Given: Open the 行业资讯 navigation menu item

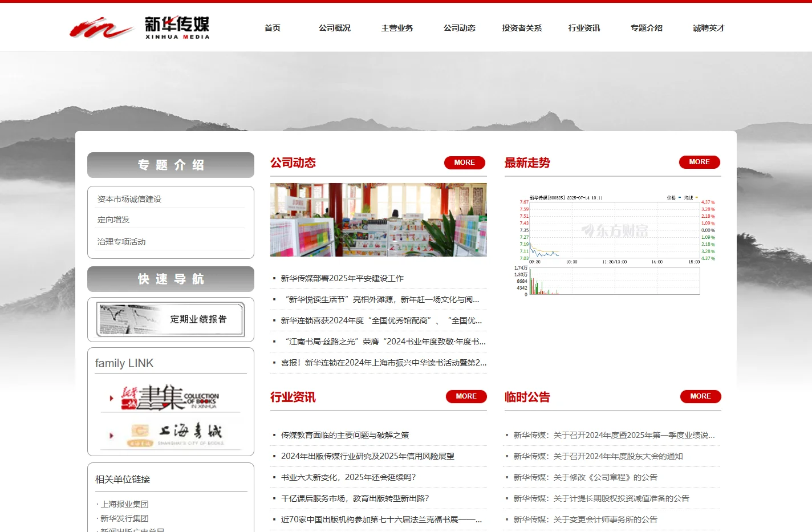Looking at the screenshot, I should pyautogui.click(x=584, y=28).
